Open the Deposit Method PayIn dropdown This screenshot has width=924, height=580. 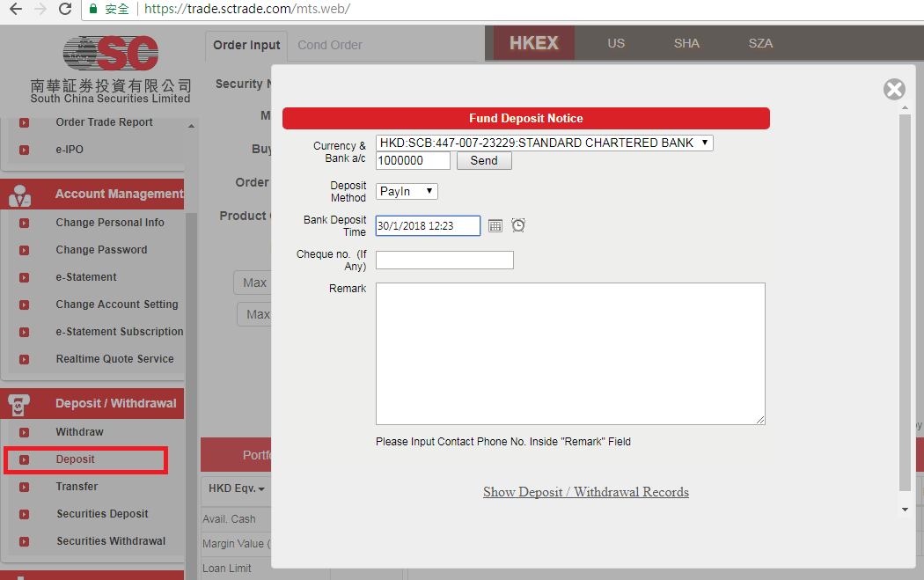[407, 191]
